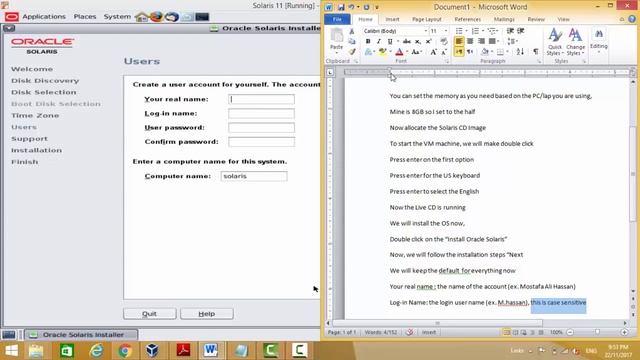Image resolution: width=640 pixels, height=360 pixels.
Task: Click Oracle Solaris Installer taskbar button
Action: [x=82, y=335]
